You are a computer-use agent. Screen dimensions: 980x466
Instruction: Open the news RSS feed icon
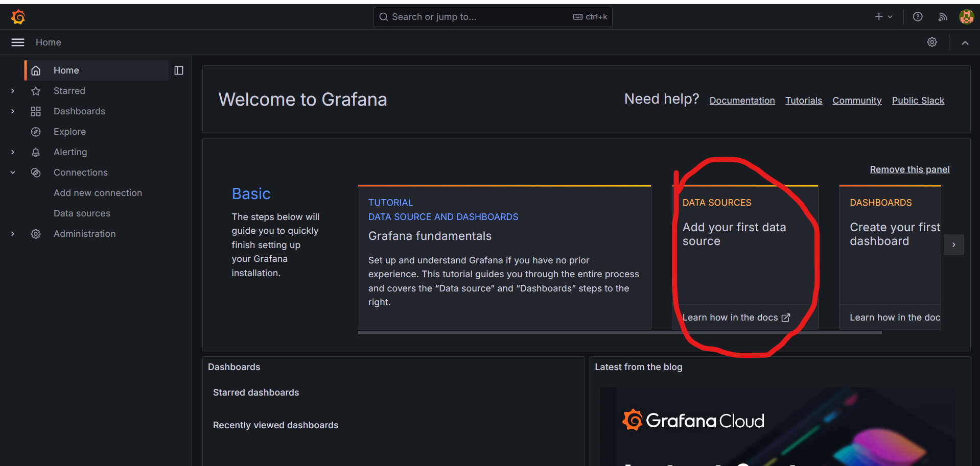(943, 17)
